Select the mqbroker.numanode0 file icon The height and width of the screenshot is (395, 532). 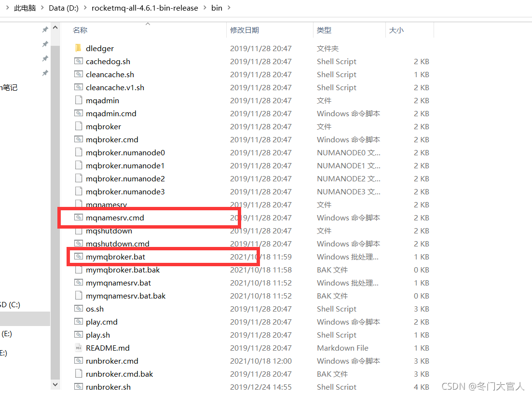point(78,152)
